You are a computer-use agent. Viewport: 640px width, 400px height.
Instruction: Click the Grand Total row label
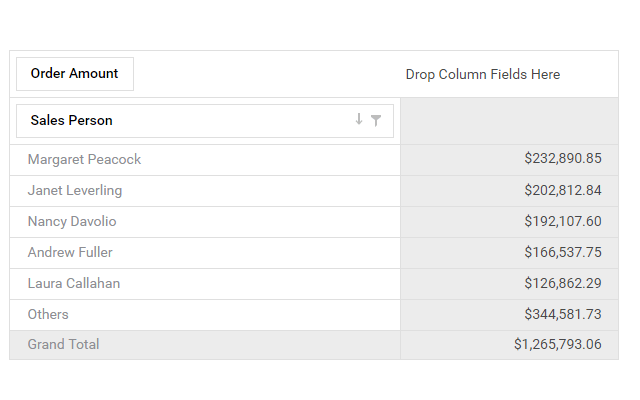(x=64, y=345)
